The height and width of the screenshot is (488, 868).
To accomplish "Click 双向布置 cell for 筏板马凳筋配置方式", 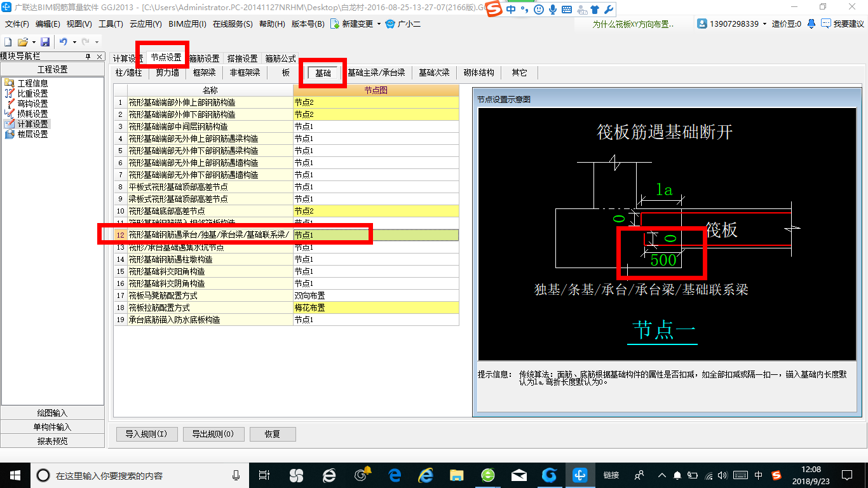I will tap(376, 295).
